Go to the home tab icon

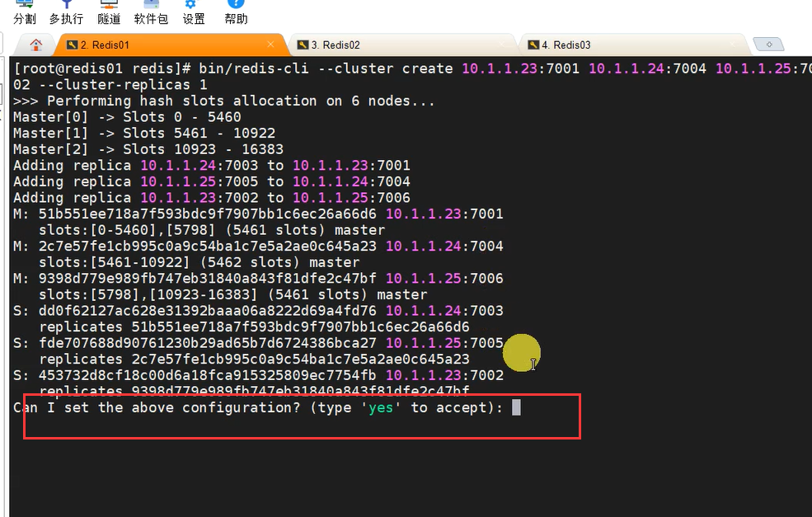tap(35, 45)
